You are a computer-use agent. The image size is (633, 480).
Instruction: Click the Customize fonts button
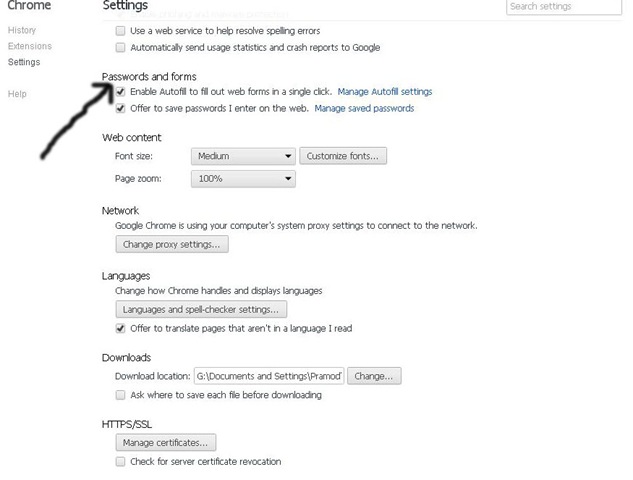[343, 156]
